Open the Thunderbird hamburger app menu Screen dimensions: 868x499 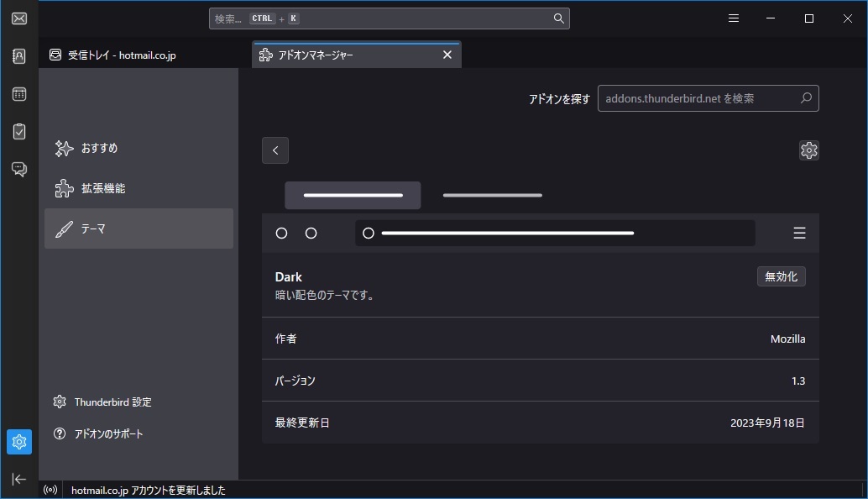click(733, 18)
